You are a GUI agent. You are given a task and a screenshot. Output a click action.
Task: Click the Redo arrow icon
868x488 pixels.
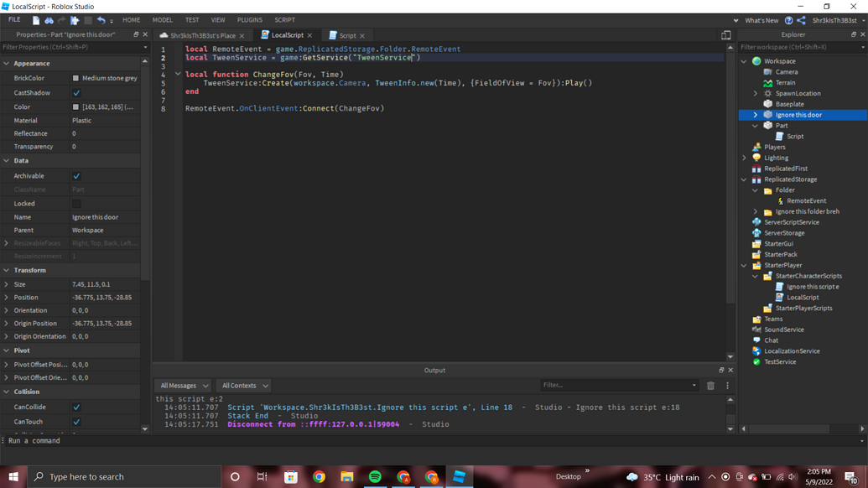click(61, 20)
